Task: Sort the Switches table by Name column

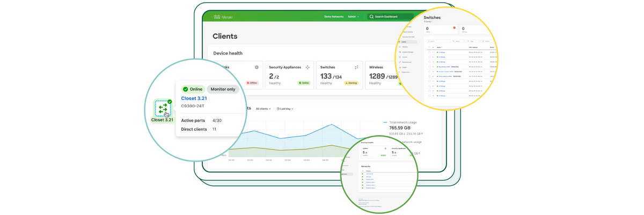Action: click(x=439, y=47)
